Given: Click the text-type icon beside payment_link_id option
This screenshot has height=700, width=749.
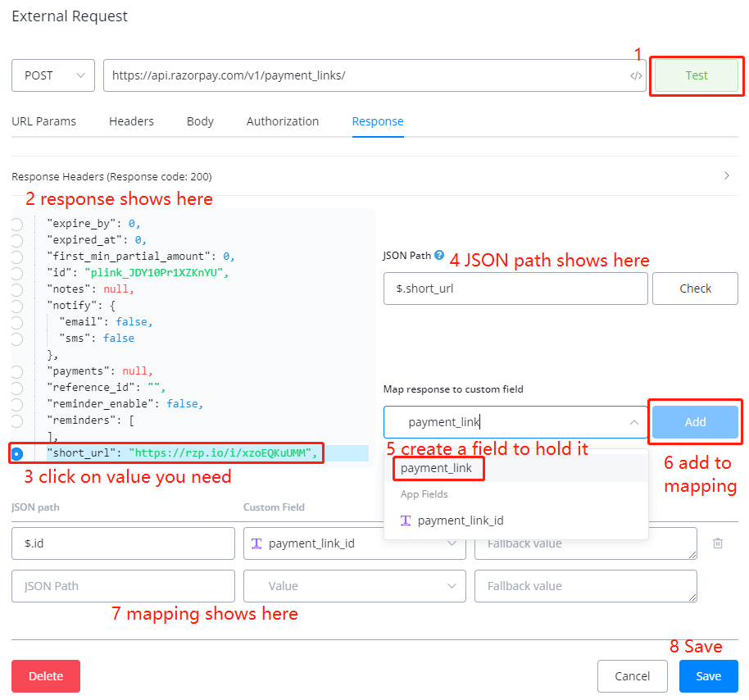Looking at the screenshot, I should pos(406,520).
